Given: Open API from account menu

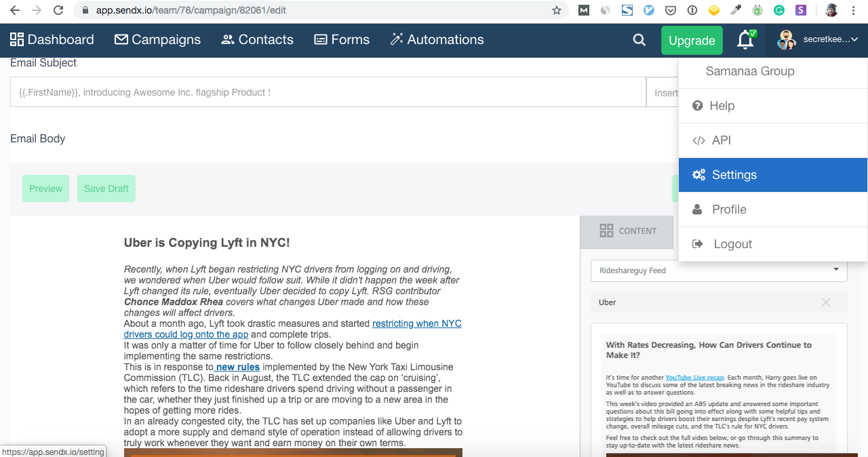Looking at the screenshot, I should coord(773,140).
